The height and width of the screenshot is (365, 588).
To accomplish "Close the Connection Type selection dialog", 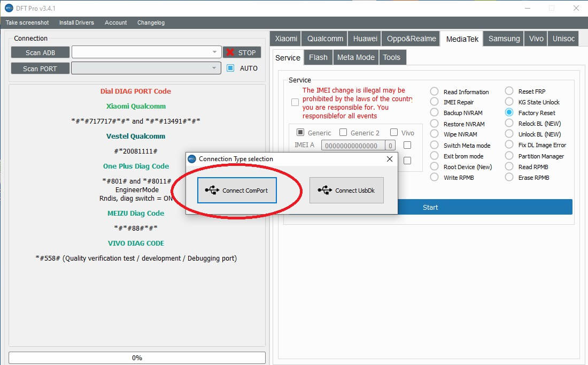I will 390,159.
